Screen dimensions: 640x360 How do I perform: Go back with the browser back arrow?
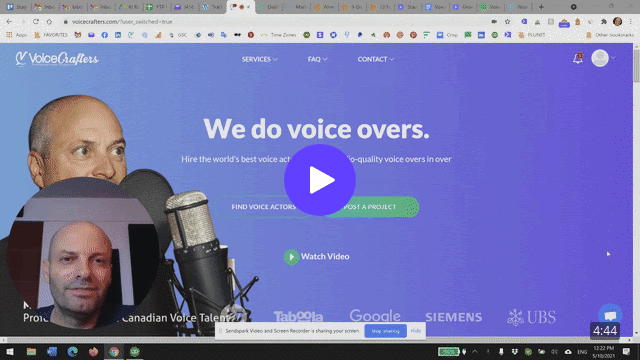coord(9,21)
